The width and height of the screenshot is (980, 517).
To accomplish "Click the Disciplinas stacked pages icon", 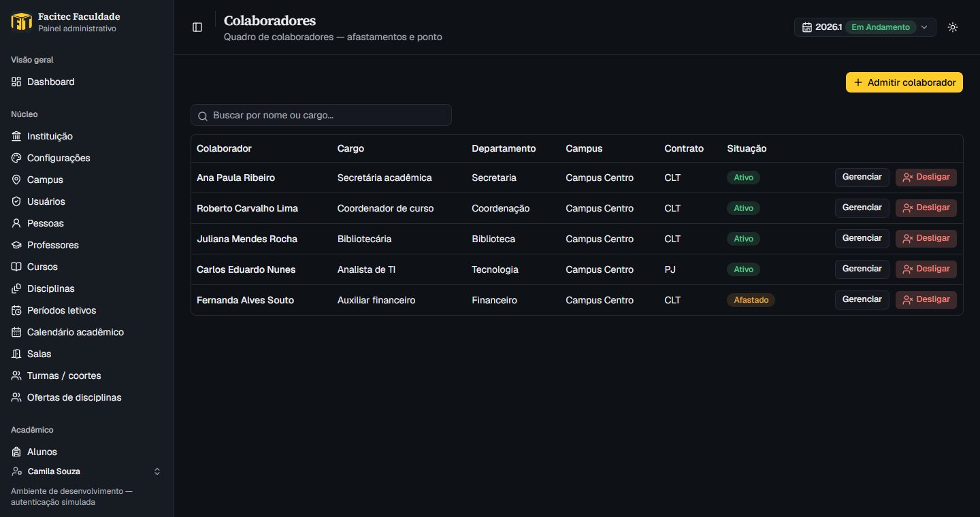I will pyautogui.click(x=16, y=288).
